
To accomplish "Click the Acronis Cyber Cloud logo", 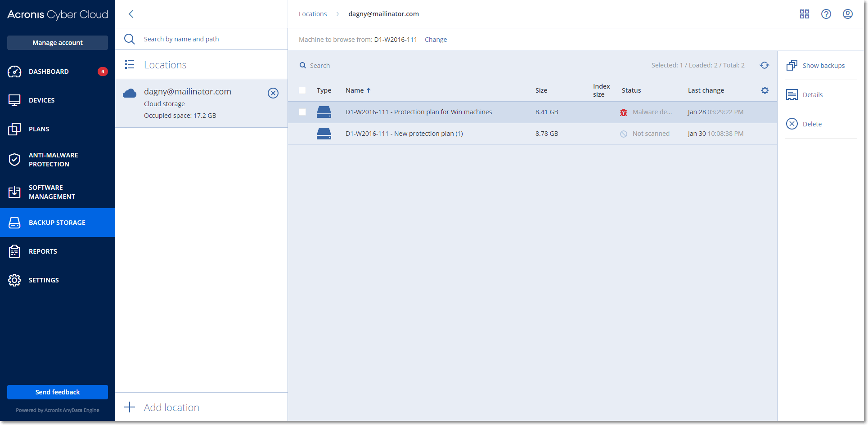I will (58, 14).
